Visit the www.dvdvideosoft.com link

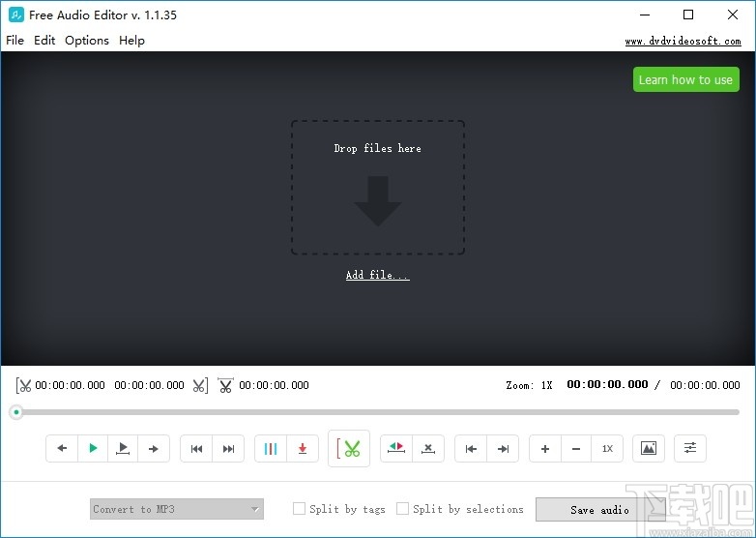683,41
